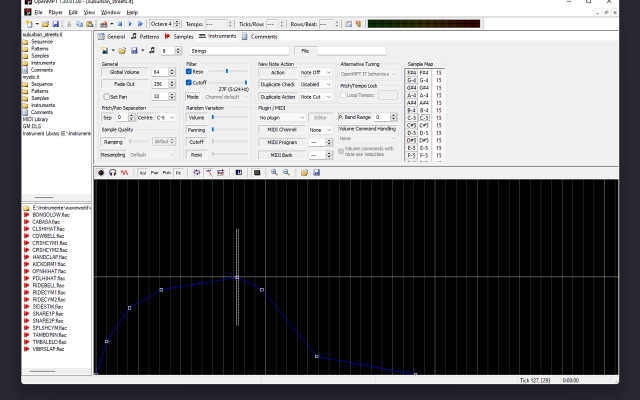Click the black Envelope points icon in envelope toolbar
The height and width of the screenshot is (400, 640).
click(x=101, y=173)
